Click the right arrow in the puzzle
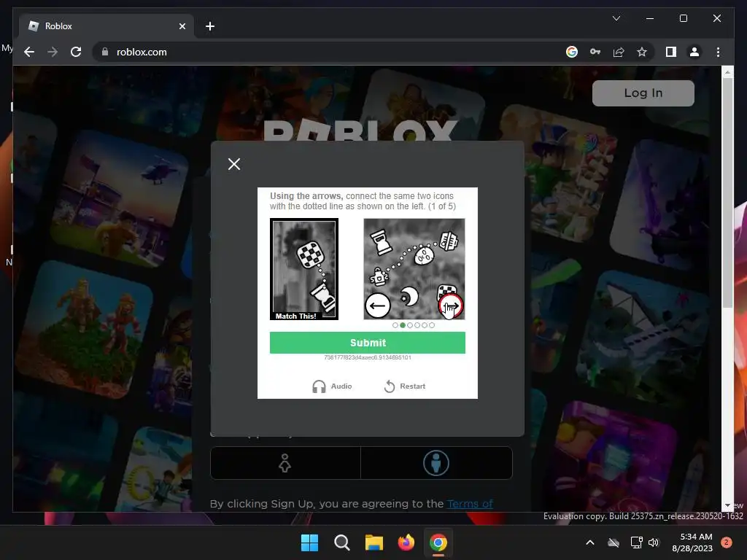 (450, 306)
